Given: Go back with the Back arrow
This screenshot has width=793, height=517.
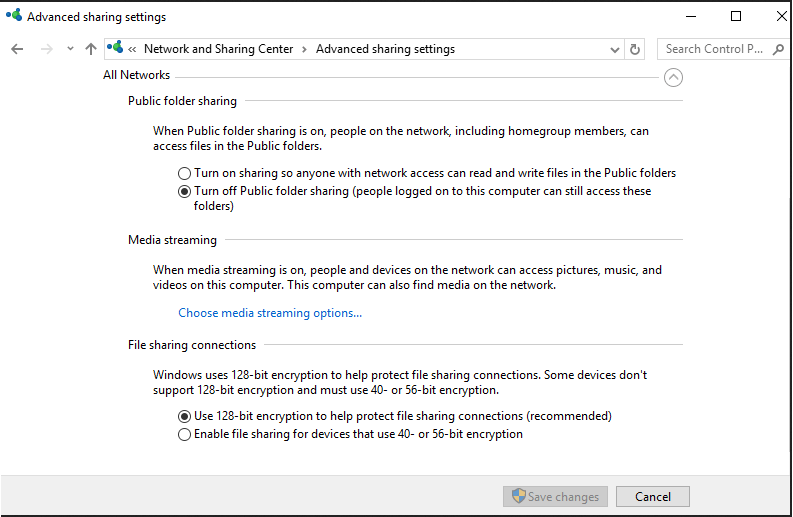Looking at the screenshot, I should coord(17,49).
